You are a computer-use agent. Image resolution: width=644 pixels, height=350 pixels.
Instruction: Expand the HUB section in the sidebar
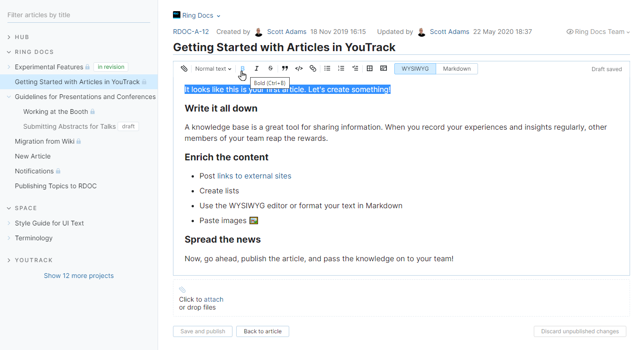tap(9, 37)
